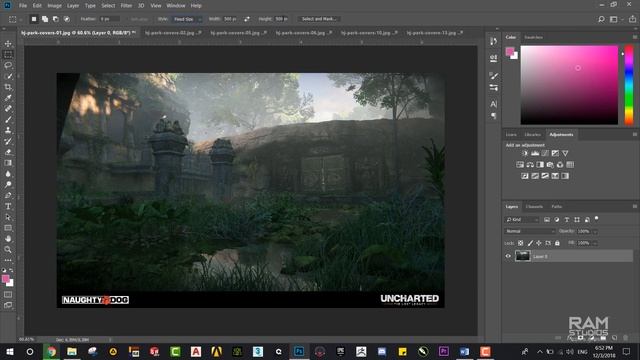Open the Layers panel options menu
The width and height of the screenshot is (640, 360).
click(635, 207)
